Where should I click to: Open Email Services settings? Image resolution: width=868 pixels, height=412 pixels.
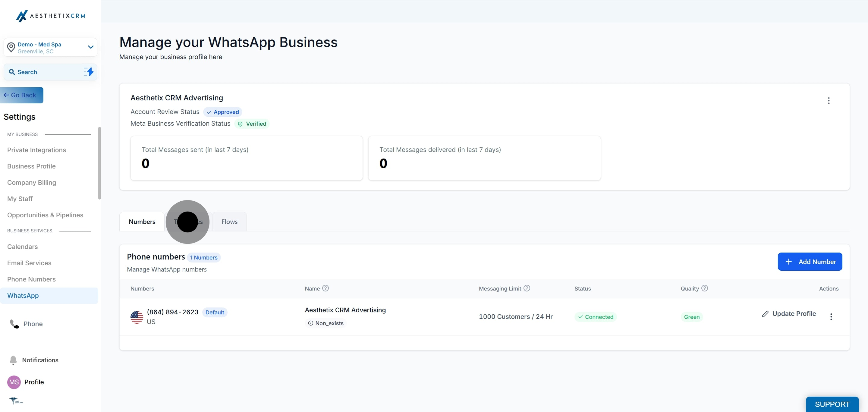(29, 263)
